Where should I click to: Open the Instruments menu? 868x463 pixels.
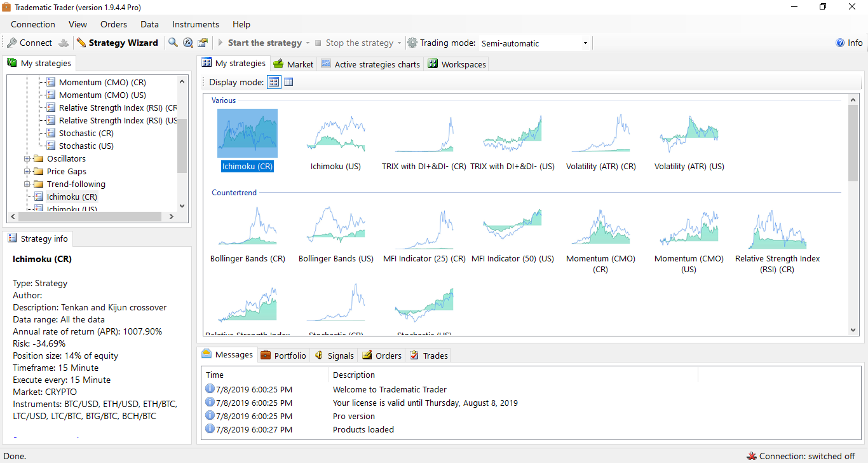(195, 24)
